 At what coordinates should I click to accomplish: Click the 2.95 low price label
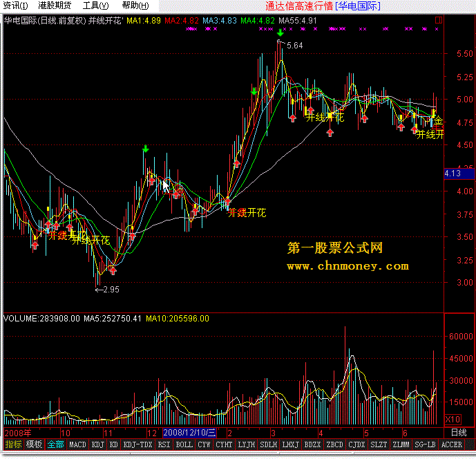tap(111, 290)
